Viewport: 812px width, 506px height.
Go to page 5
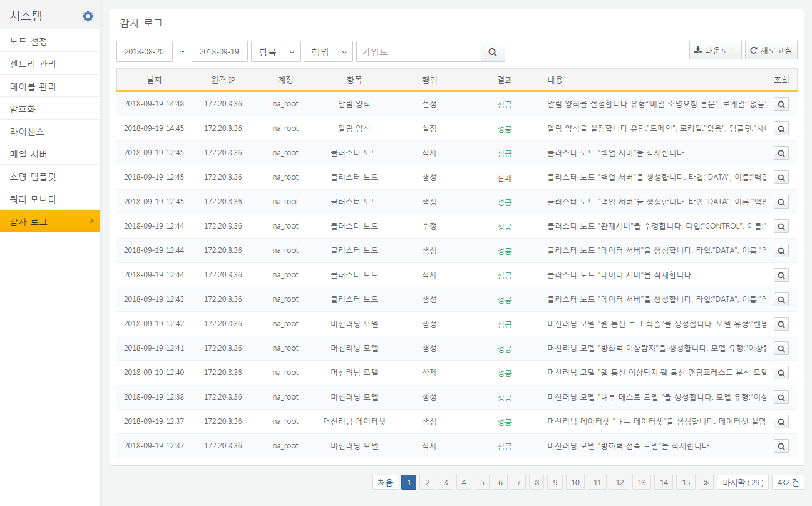point(482,482)
